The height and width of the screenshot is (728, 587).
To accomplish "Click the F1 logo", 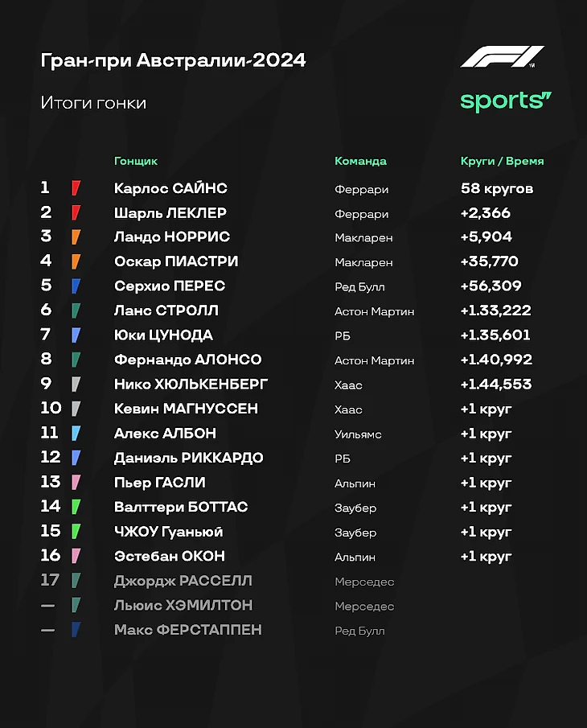I will pos(503,56).
